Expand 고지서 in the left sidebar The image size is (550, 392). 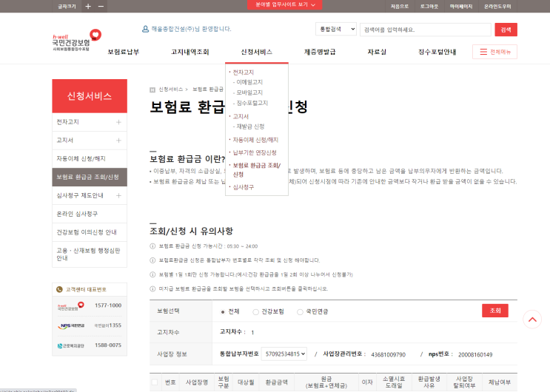click(x=118, y=141)
